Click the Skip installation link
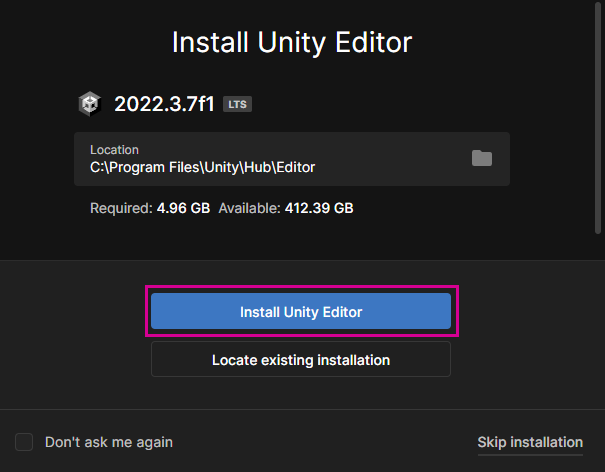 pos(530,442)
